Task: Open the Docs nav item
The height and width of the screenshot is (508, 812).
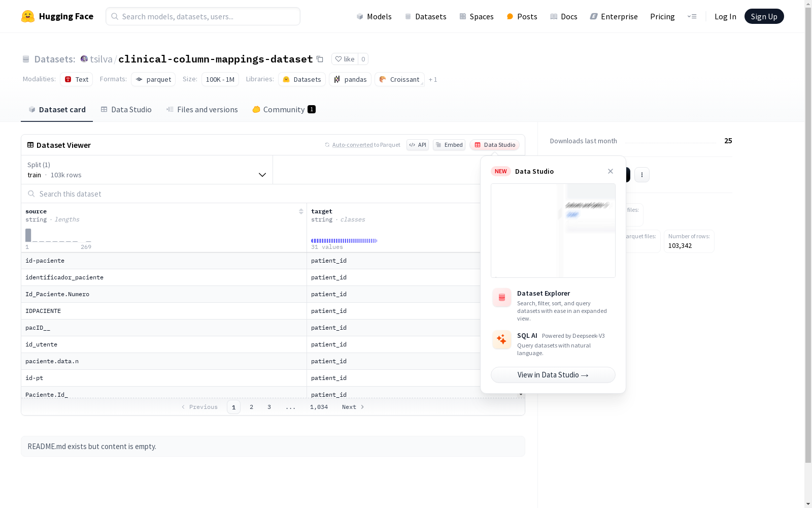Action: point(564,16)
